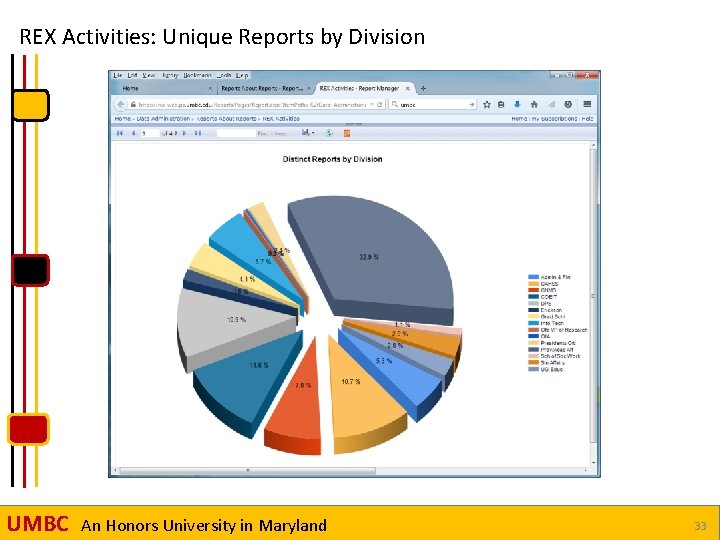Click the orange data feed export icon

(347, 133)
